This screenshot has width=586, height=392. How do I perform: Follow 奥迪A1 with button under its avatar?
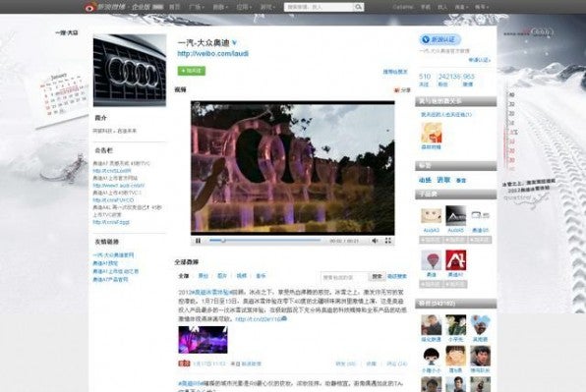coord(455,284)
